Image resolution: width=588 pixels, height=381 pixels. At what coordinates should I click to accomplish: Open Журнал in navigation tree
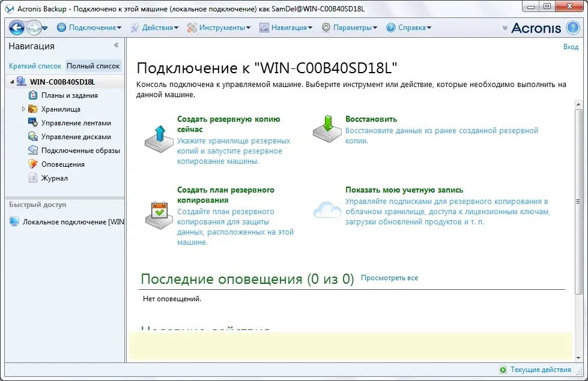coord(55,178)
